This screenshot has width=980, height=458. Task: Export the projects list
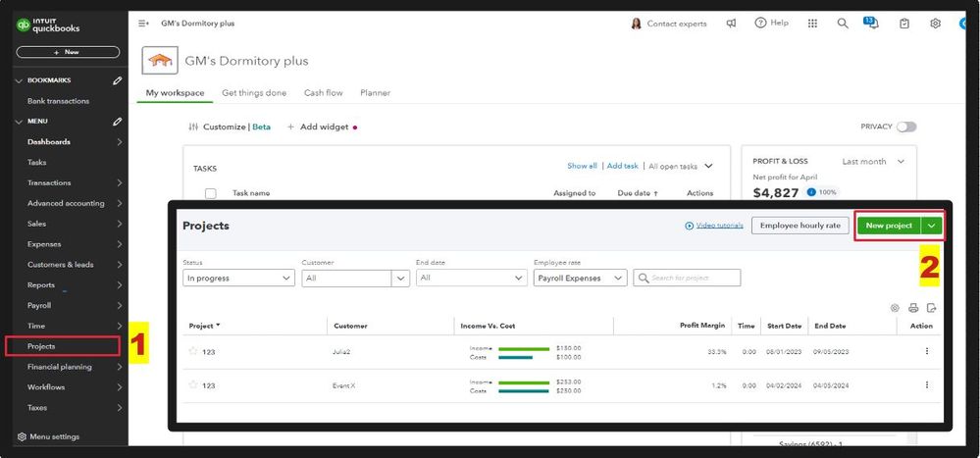(x=932, y=308)
